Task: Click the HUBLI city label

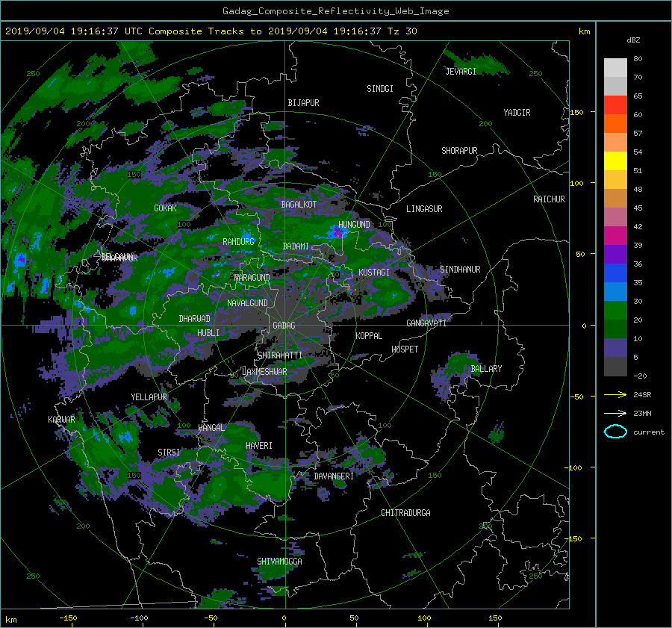Action: (x=208, y=332)
